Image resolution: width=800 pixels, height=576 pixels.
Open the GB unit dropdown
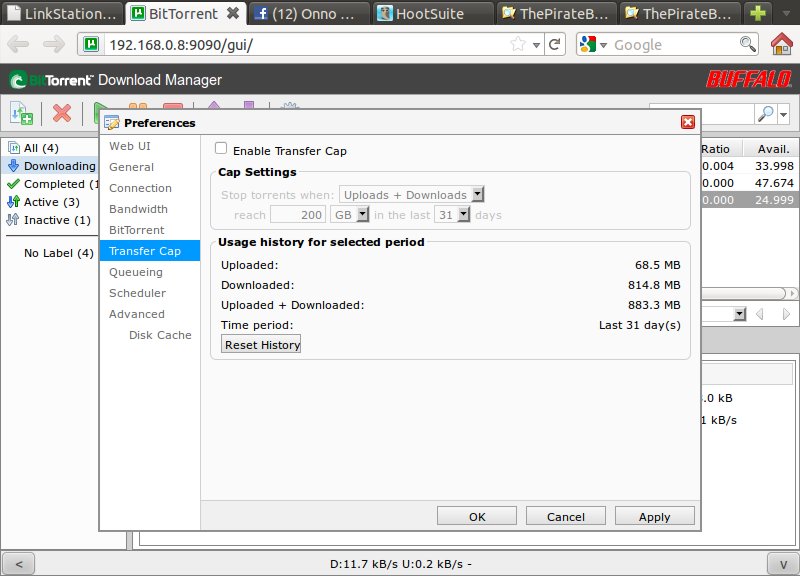click(349, 215)
